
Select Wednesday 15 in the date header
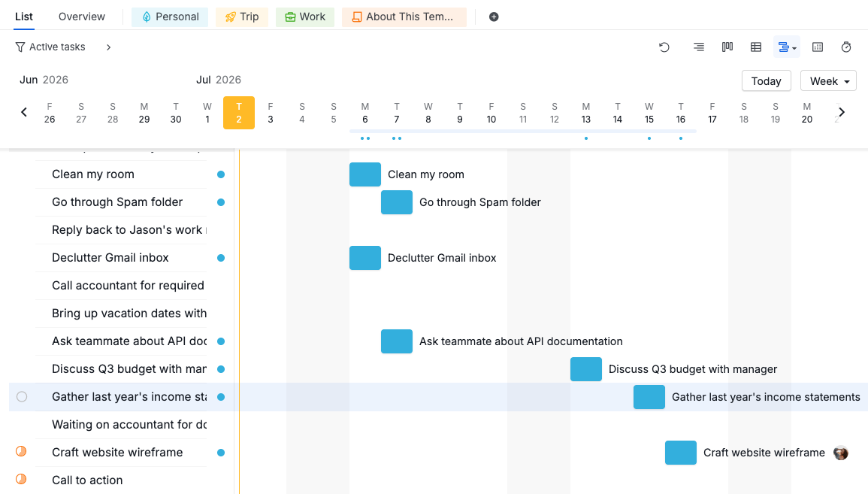click(649, 113)
